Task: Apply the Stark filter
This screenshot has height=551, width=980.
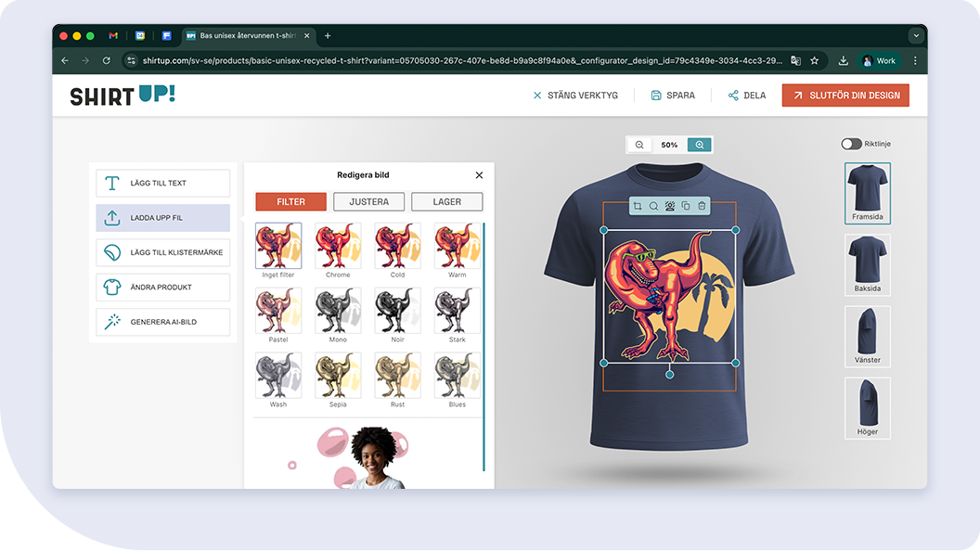Action: click(x=458, y=311)
